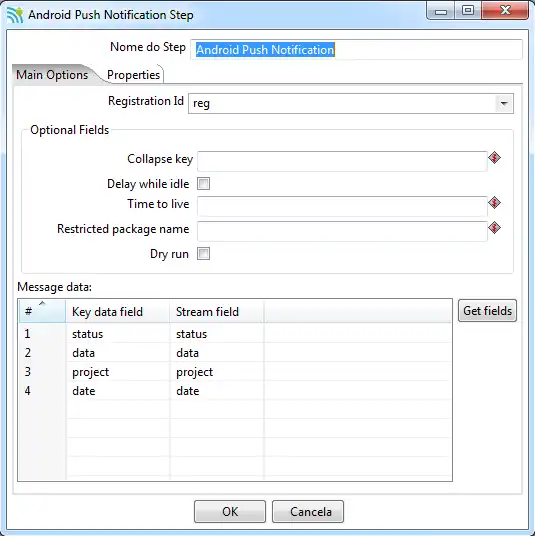The image size is (535, 536).
Task: Focus the Restricted package name field
Action: [342, 231]
